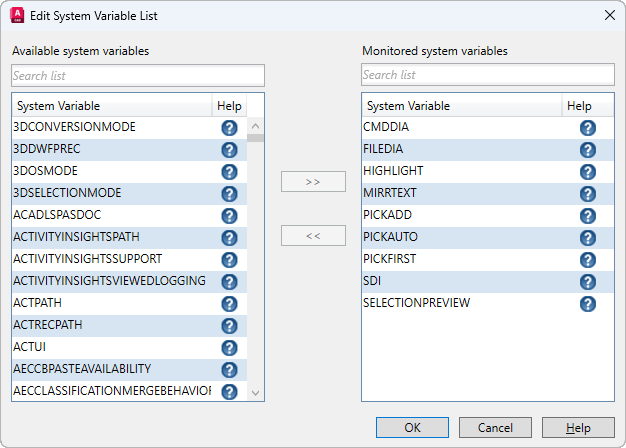Click the remove (<<) button
This screenshot has height=448, width=626.
(313, 236)
